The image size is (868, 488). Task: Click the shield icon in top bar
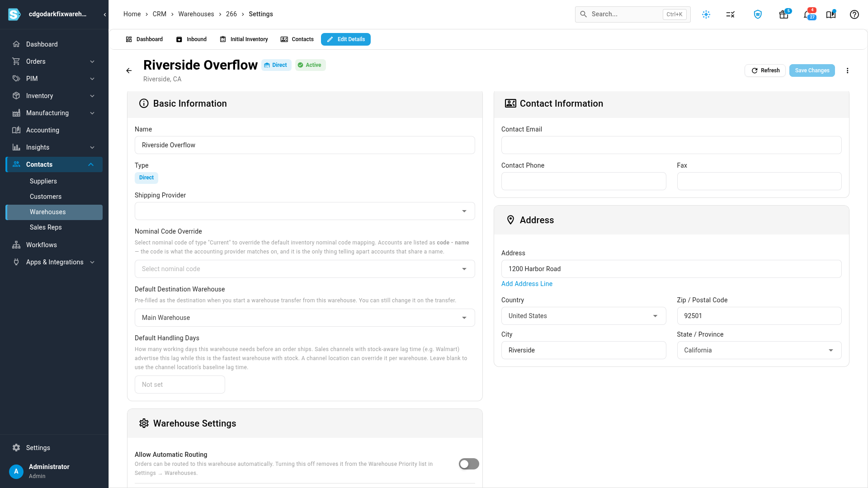758,14
